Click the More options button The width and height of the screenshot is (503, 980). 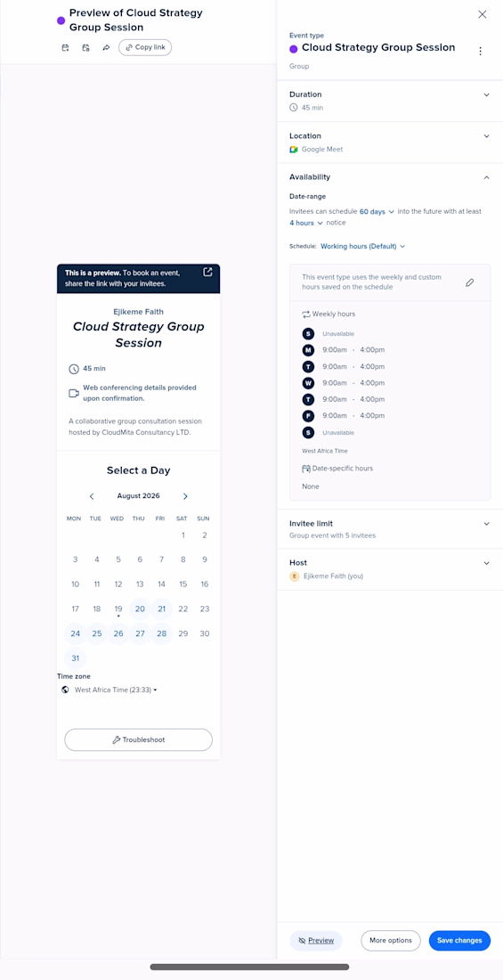pos(391,940)
